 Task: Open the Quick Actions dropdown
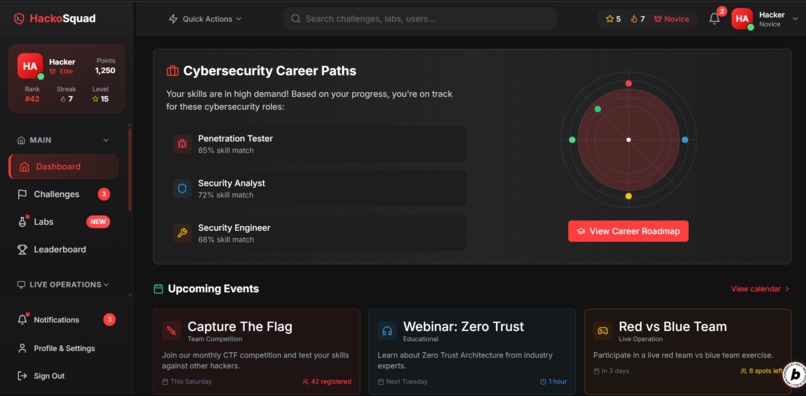tap(205, 19)
